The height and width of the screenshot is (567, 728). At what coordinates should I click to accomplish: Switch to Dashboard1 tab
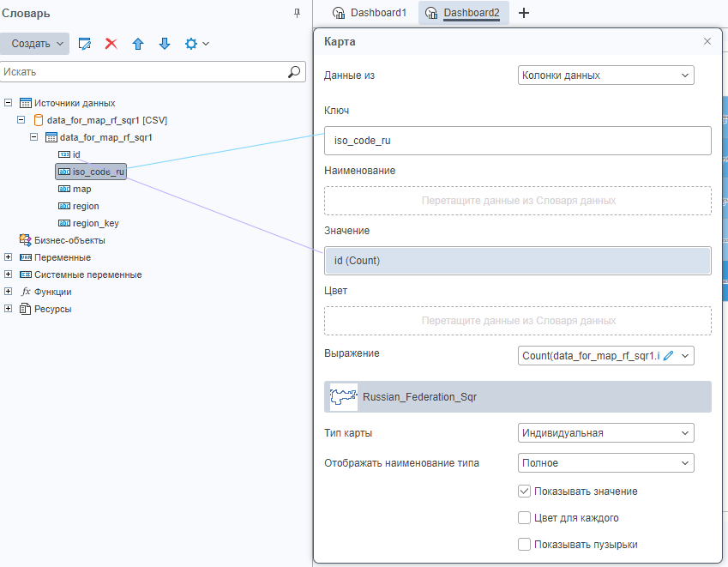tap(370, 13)
